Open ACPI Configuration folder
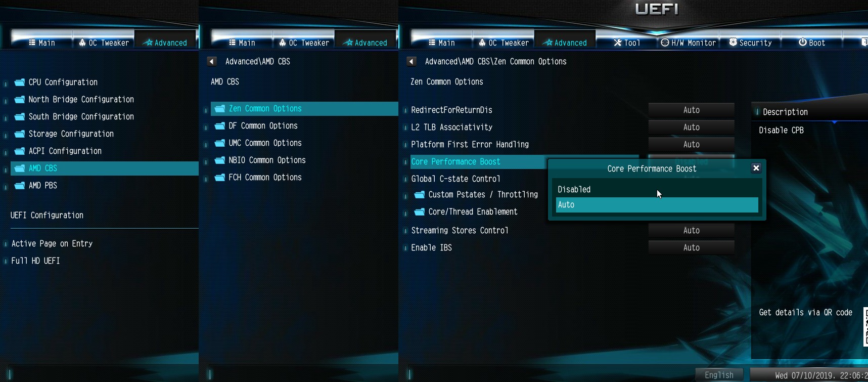 pyautogui.click(x=58, y=151)
